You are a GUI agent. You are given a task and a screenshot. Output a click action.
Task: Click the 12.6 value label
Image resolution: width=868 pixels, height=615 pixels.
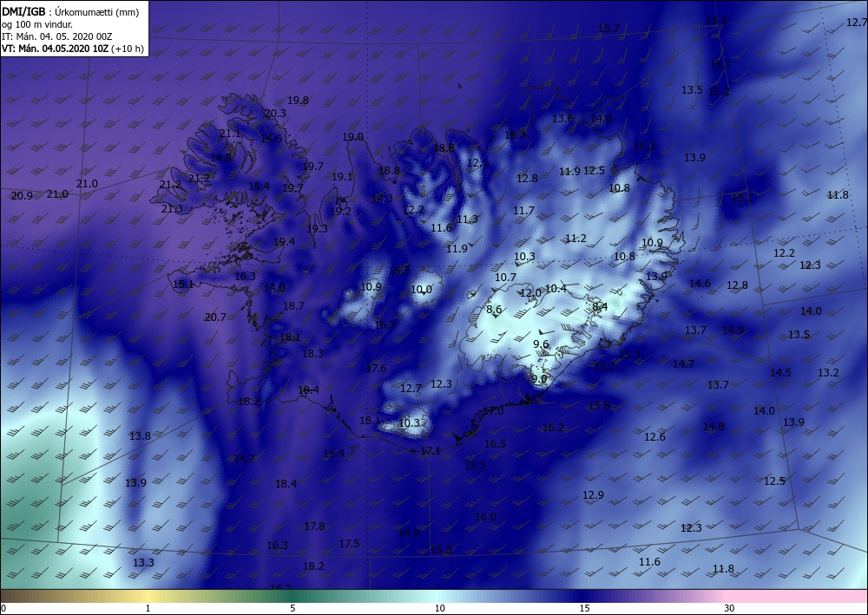(x=654, y=437)
